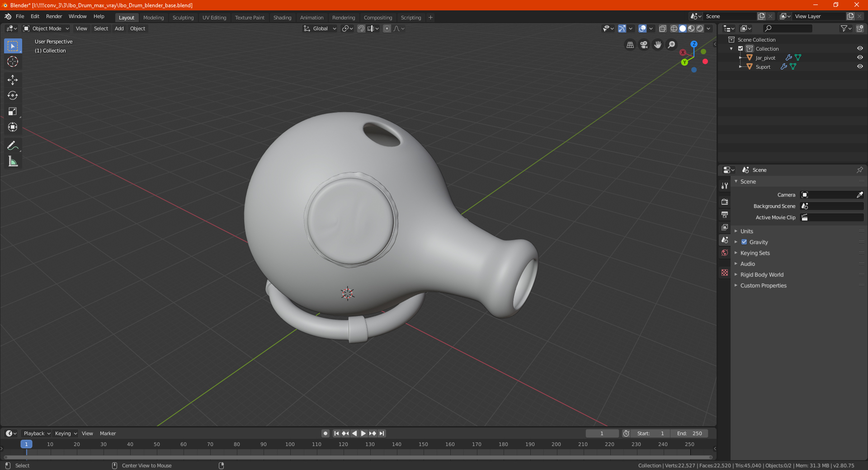Viewport: 868px width, 470px height.
Task: Open the pivot point dropdown
Action: click(347, 28)
